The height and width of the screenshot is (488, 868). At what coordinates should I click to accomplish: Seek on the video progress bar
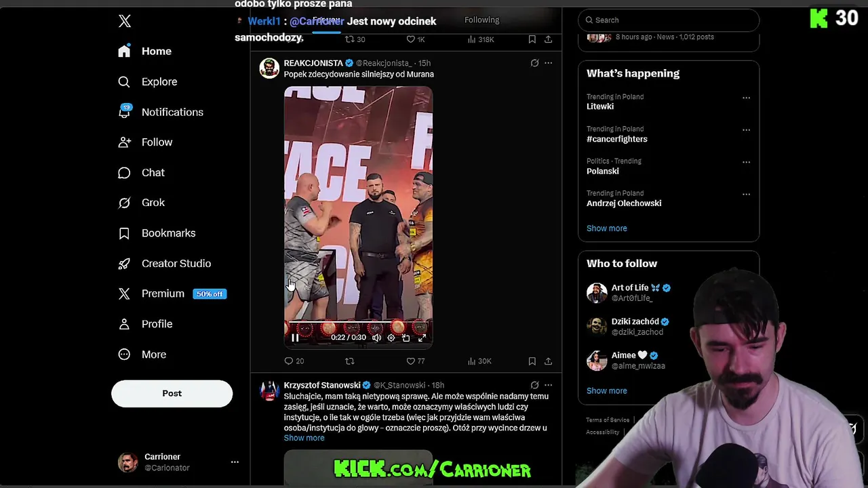[358, 323]
